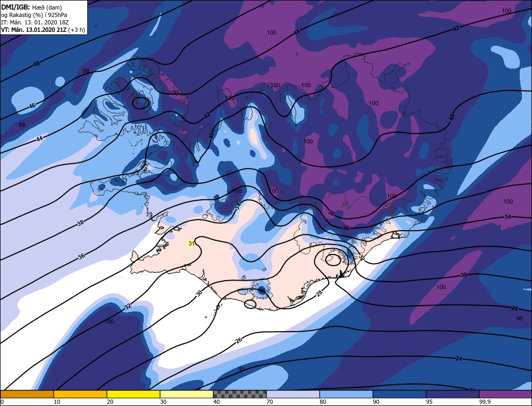Image resolution: width=532 pixels, height=406 pixels.
Task: Click the 'VT: Mán. 13.01.2020 21Z' valid-time line
Action: [34, 30]
